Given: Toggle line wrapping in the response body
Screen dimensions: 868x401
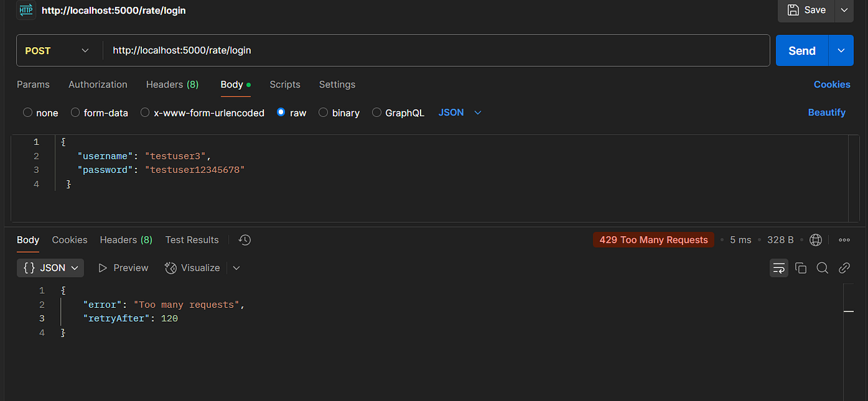Looking at the screenshot, I should [779, 268].
